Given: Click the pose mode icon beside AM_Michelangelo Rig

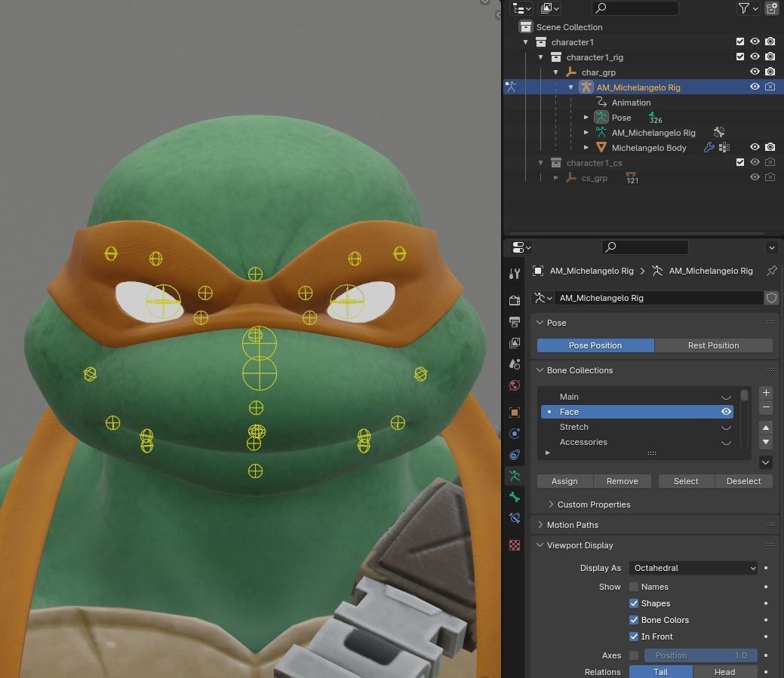Looking at the screenshot, I should (511, 87).
